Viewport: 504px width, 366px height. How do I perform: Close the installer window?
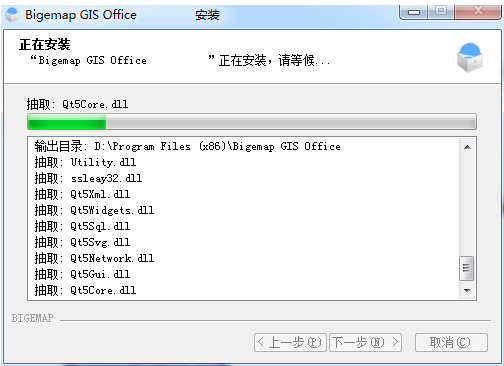coord(478,11)
